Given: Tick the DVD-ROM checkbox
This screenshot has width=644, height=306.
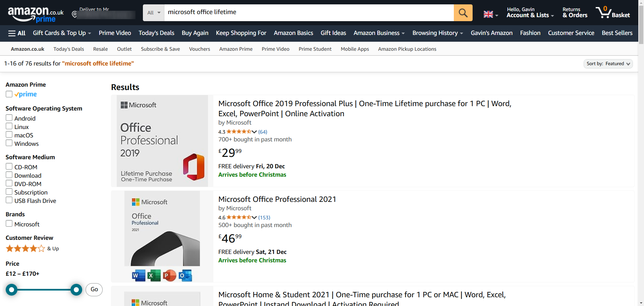Looking at the screenshot, I should coord(9,183).
